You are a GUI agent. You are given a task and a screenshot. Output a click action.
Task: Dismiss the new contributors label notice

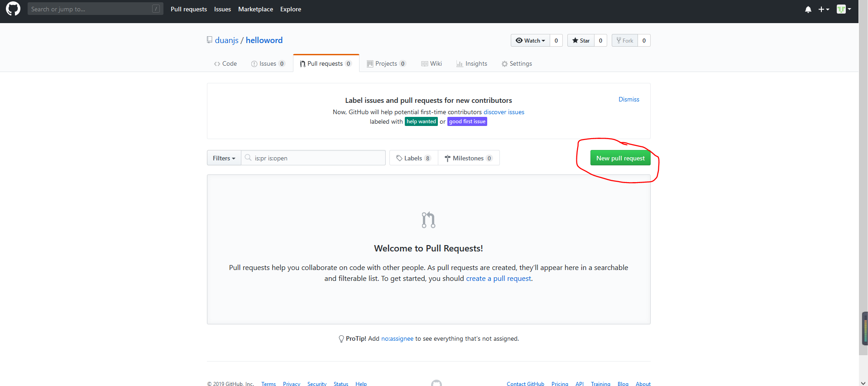point(629,99)
